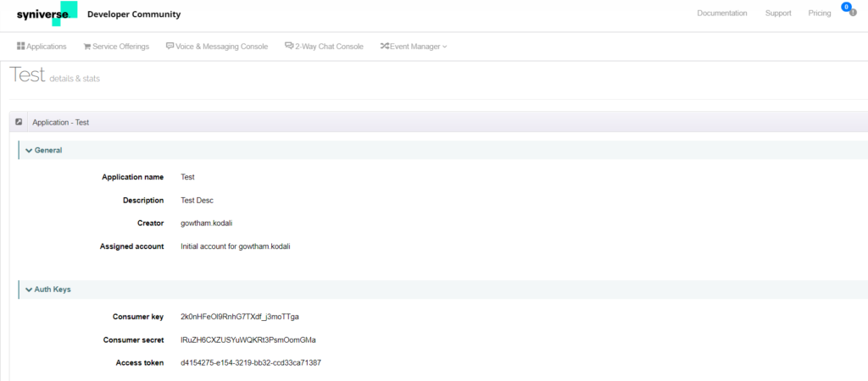The image size is (868, 381).
Task: Open the 2-Way Chat Console page
Action: 329,47
